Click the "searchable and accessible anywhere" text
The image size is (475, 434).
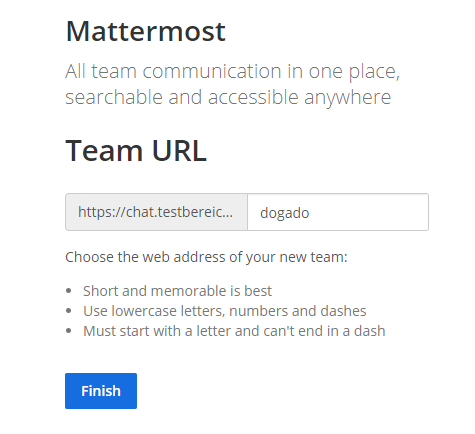click(228, 97)
